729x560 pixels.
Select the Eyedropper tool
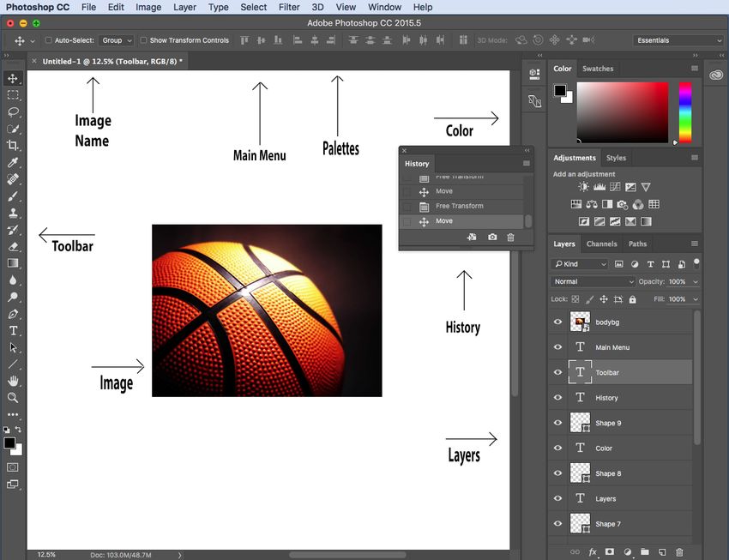13,162
